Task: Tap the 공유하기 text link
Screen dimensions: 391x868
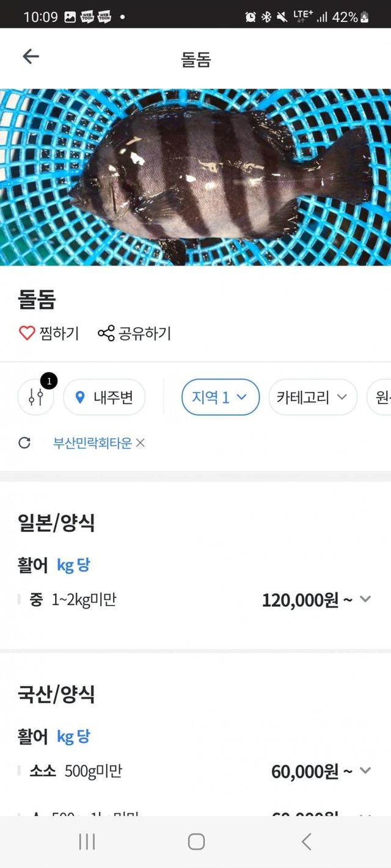Action: click(145, 333)
